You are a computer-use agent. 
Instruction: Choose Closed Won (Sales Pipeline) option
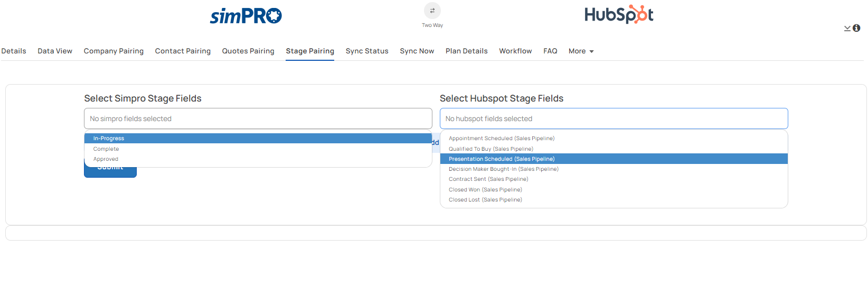click(x=485, y=190)
